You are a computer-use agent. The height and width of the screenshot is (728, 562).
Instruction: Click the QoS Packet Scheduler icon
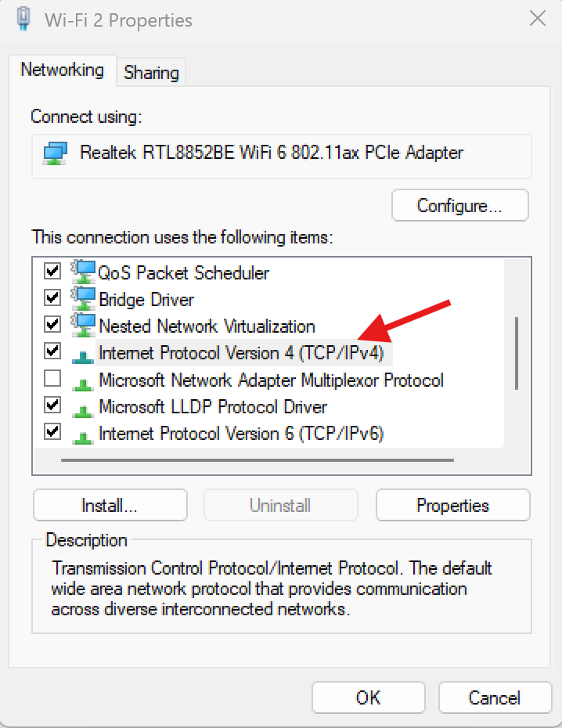pos(83,272)
